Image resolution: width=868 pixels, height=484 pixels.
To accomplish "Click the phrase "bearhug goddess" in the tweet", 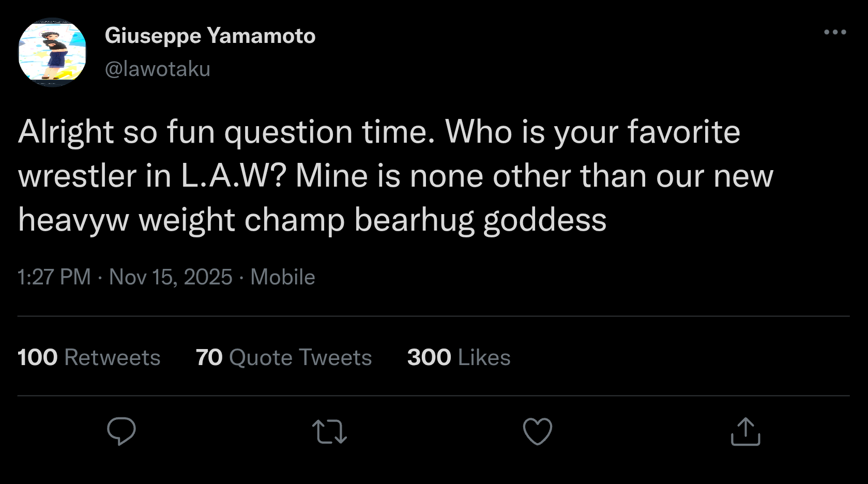I will click(x=480, y=220).
